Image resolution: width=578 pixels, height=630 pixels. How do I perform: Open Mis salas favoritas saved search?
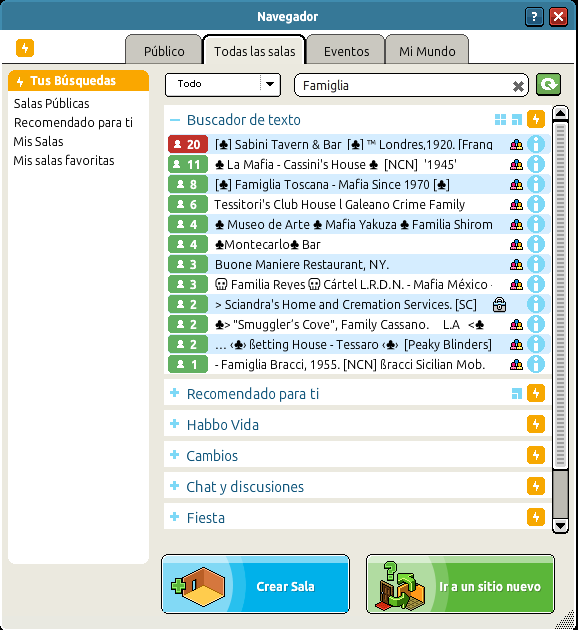[x=64, y=161]
